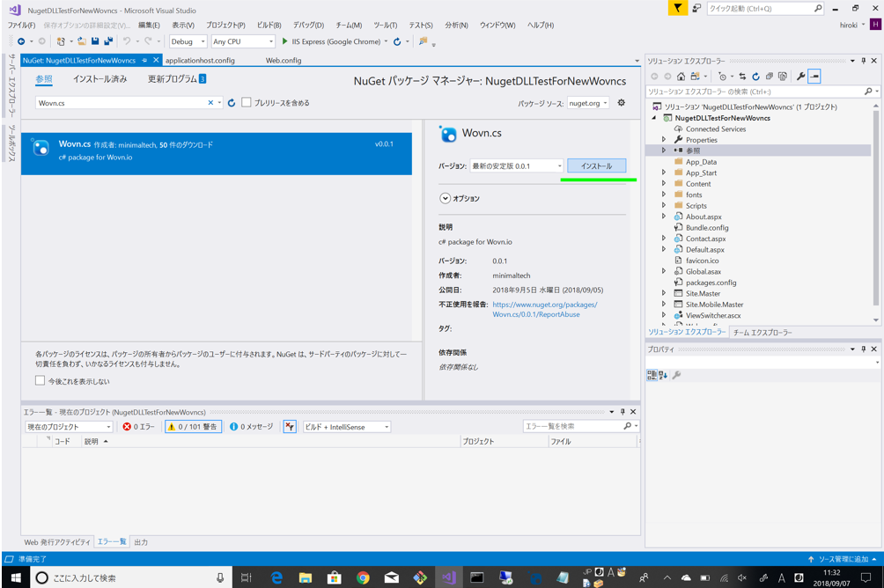The height and width of the screenshot is (588, 884).
Task: Click the Home icon in Solution Explorer
Action: tap(681, 77)
